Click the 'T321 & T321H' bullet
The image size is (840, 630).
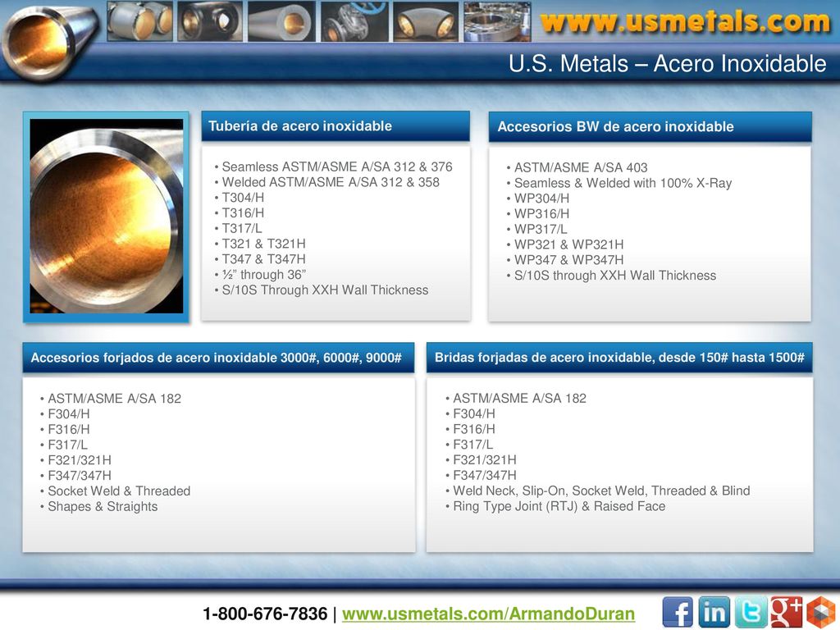[x=263, y=244]
